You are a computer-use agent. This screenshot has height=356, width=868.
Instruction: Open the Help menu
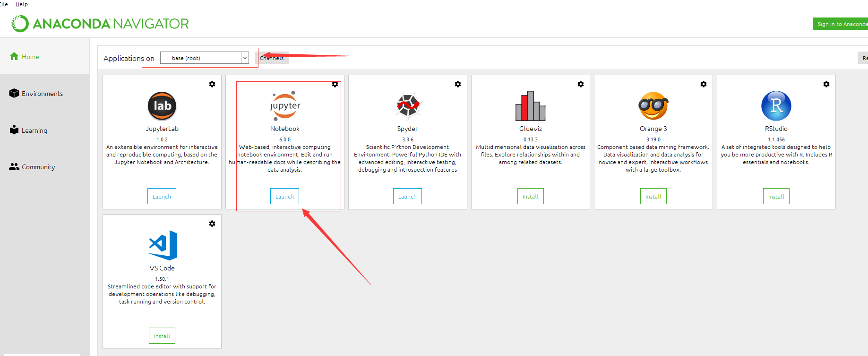[22, 4]
